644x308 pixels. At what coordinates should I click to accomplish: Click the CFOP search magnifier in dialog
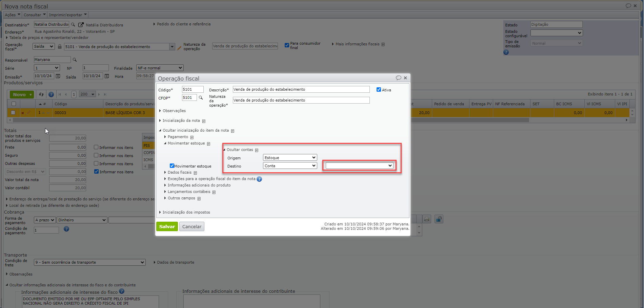click(201, 98)
